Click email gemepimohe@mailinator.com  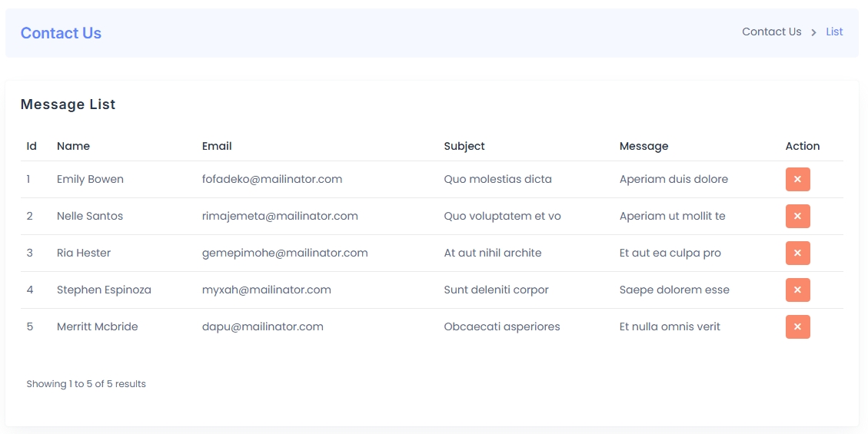(x=284, y=253)
